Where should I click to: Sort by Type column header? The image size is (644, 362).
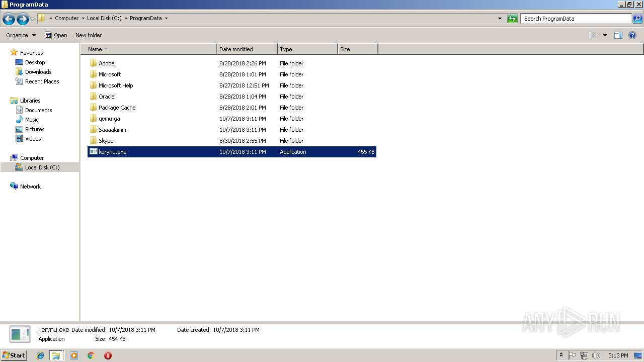pyautogui.click(x=307, y=49)
